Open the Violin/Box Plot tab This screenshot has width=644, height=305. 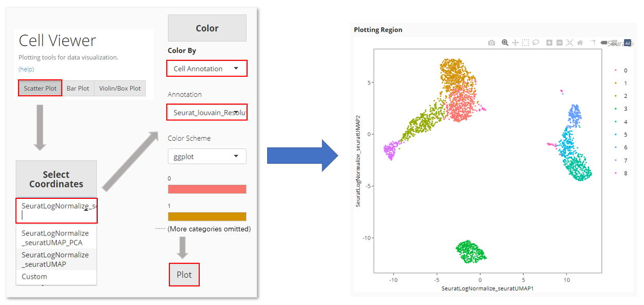point(119,88)
